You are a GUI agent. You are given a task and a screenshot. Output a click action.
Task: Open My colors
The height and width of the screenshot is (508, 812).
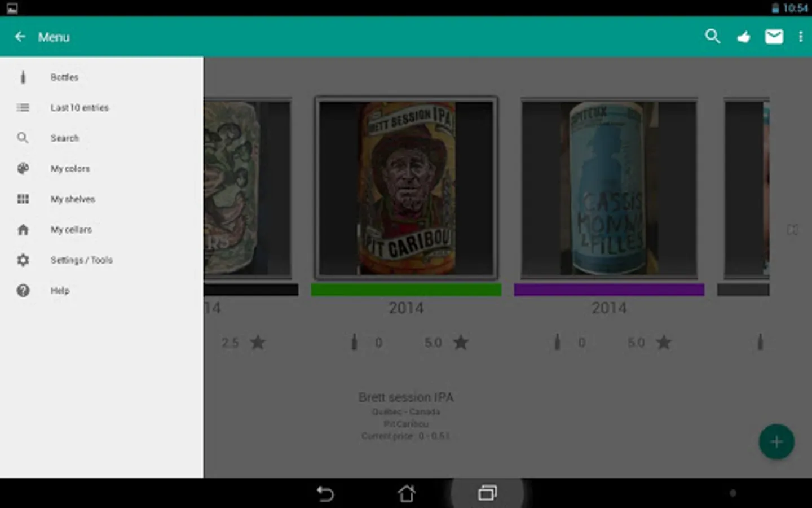(101, 169)
